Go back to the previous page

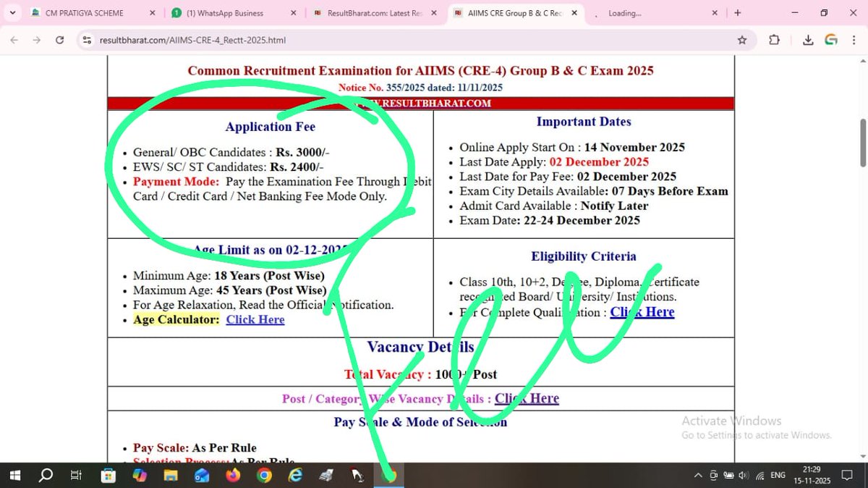click(14, 41)
